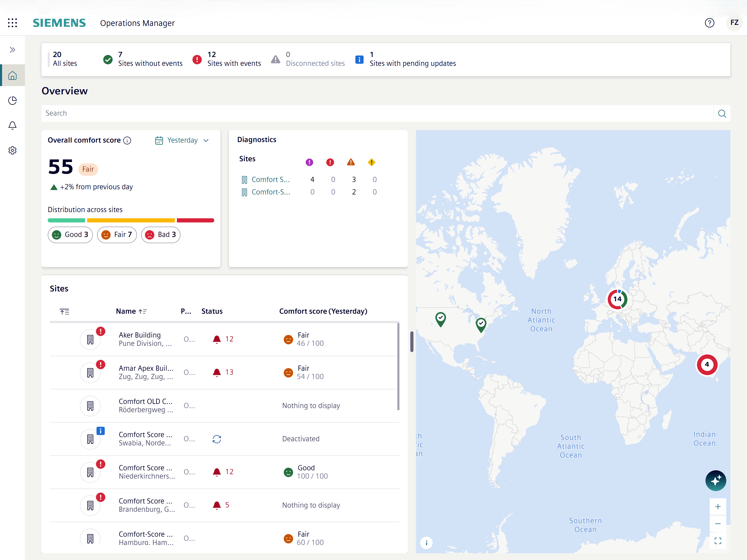This screenshot has width=747, height=560.
Task: Collapse all rows in Sites table
Action: (x=65, y=312)
